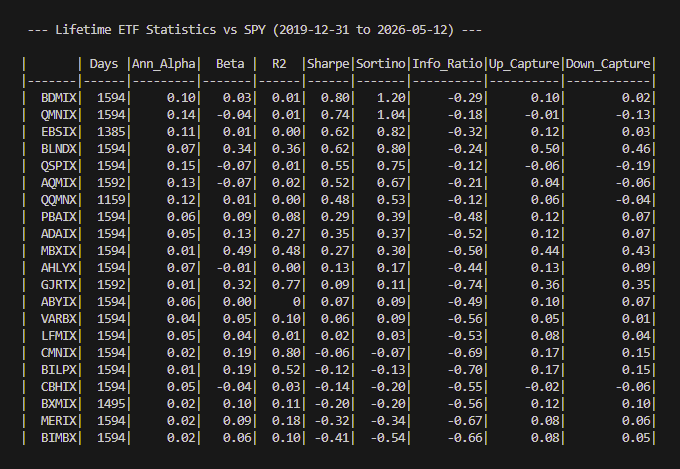Click BIMBX Sortino value -0.54
The width and height of the screenshot is (680, 469).
coord(388,438)
